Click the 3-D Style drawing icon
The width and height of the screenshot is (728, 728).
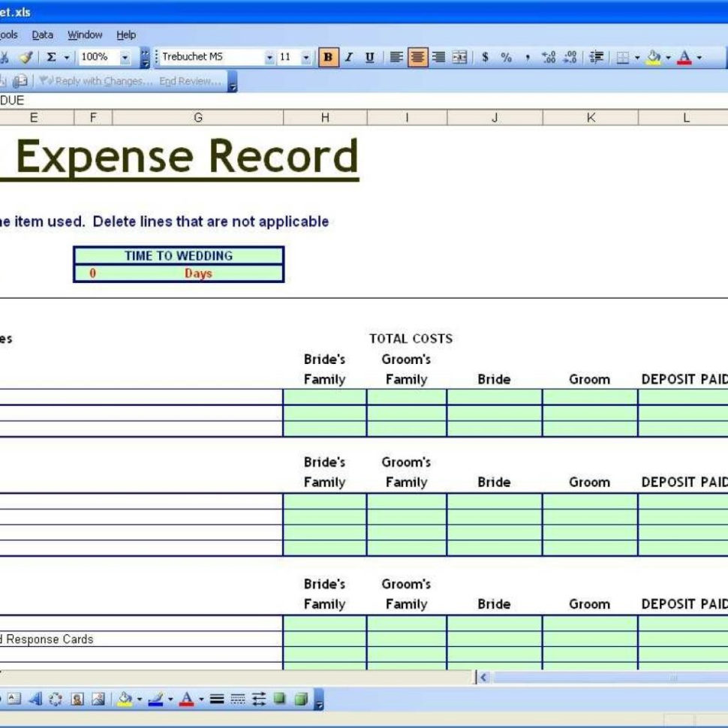click(x=300, y=699)
